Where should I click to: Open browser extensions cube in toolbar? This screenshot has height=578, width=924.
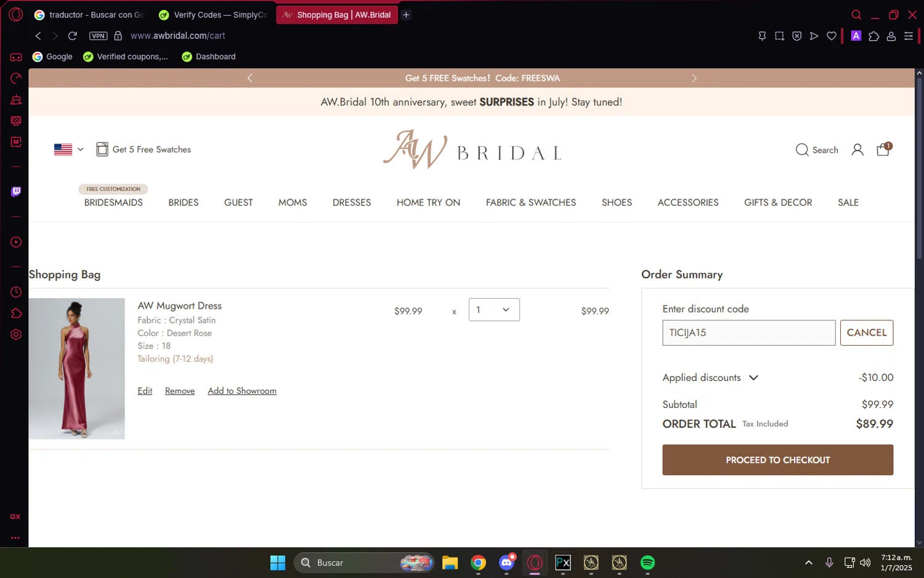tap(873, 36)
